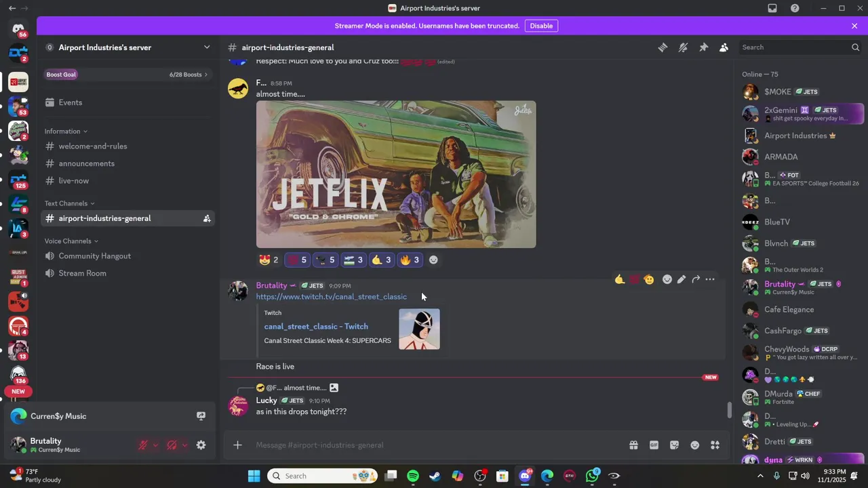Open microphone input options chevron
The width and height of the screenshot is (868, 488).
pyautogui.click(x=155, y=445)
